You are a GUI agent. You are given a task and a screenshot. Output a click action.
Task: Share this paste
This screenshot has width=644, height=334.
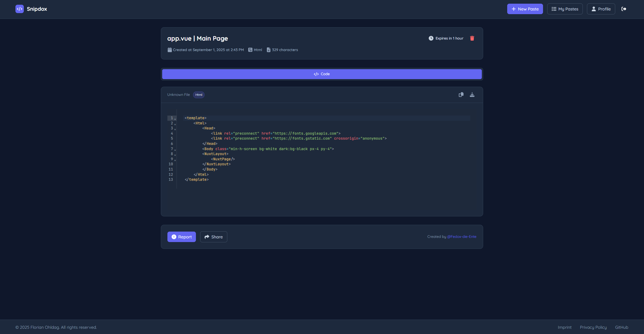tap(213, 237)
